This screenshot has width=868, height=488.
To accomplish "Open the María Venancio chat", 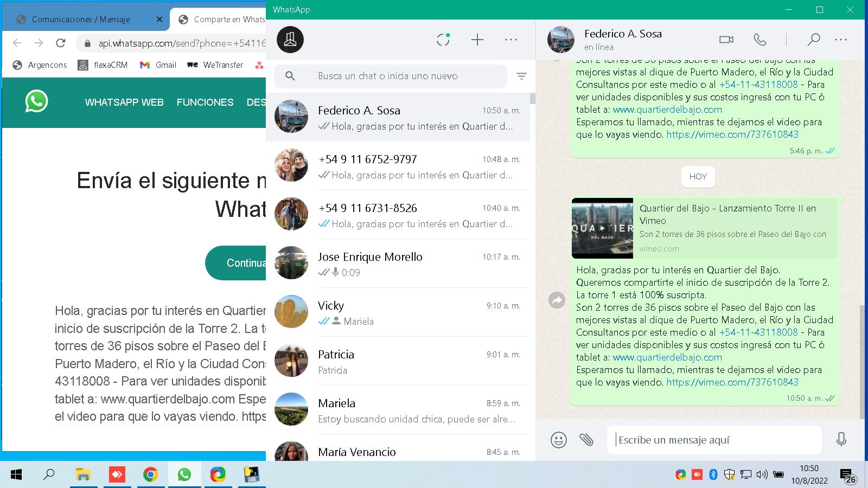I will [x=398, y=449].
